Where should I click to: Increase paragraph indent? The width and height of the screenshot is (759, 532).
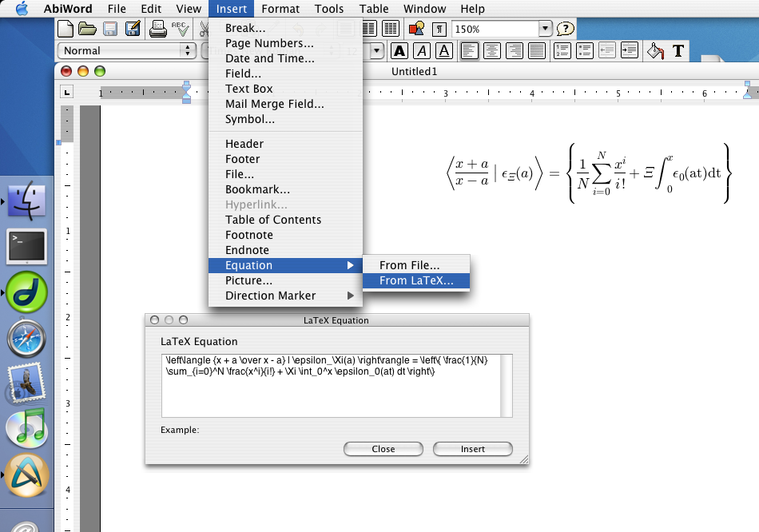(x=630, y=50)
